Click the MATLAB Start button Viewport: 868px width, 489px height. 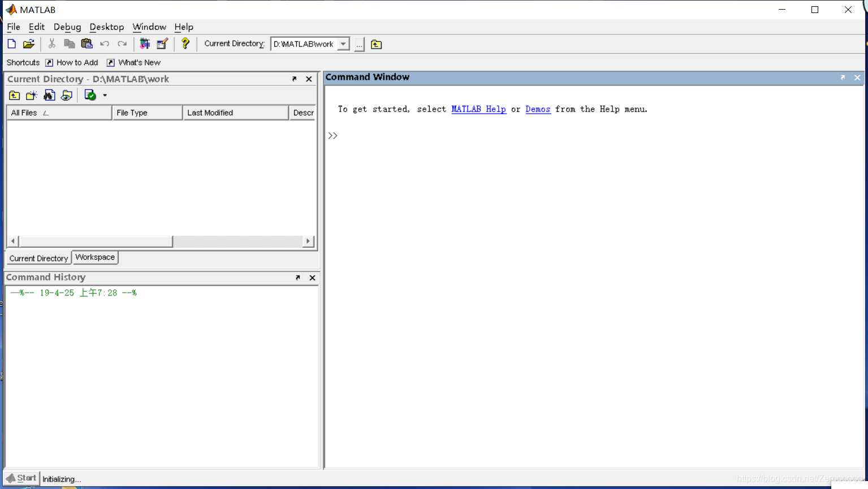(21, 478)
